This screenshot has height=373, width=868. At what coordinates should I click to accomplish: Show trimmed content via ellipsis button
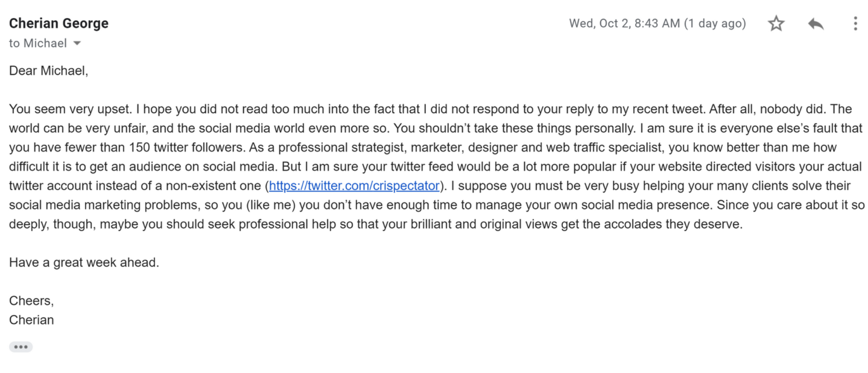click(x=21, y=347)
